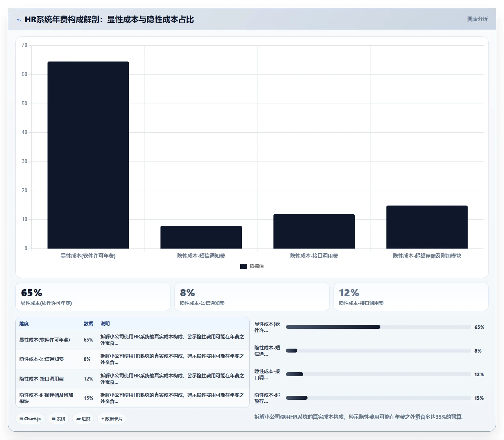Click the Chart.js tag
The height and width of the screenshot is (440, 504).
(x=30, y=419)
